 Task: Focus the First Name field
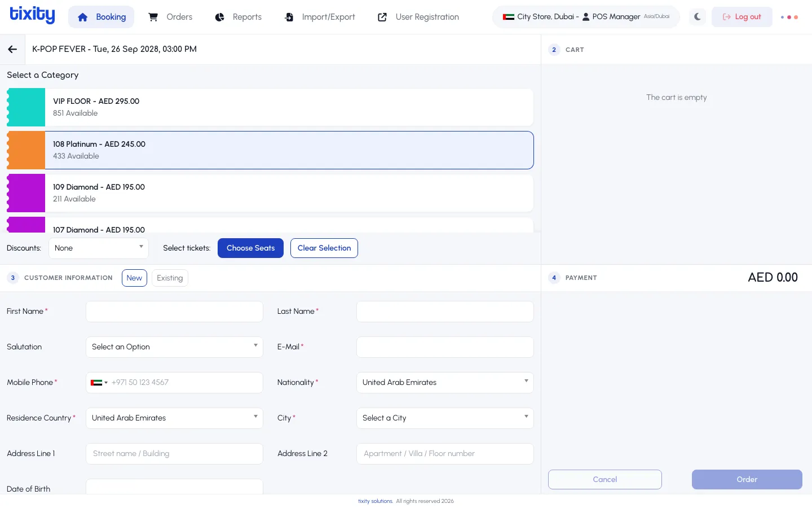pyautogui.click(x=174, y=312)
